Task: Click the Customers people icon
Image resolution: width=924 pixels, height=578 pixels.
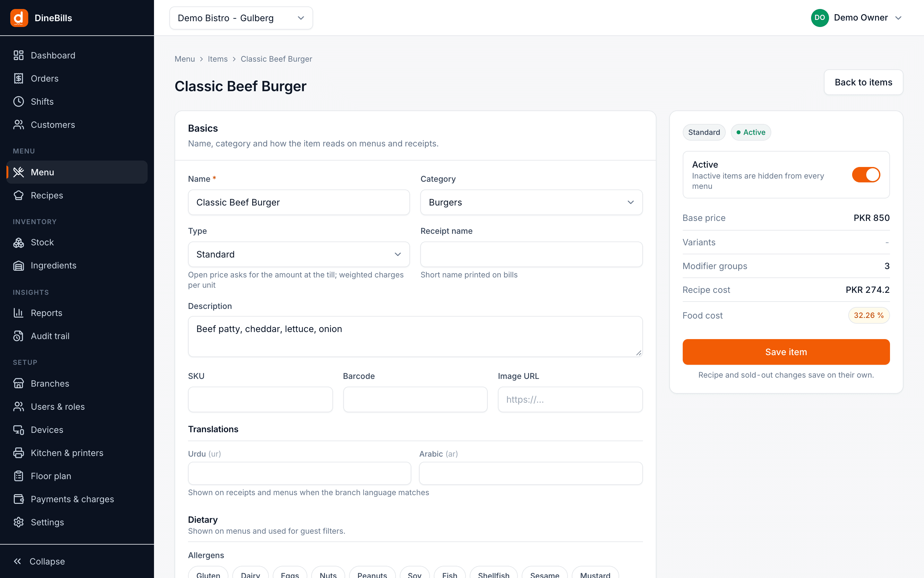Action: pyautogui.click(x=18, y=125)
